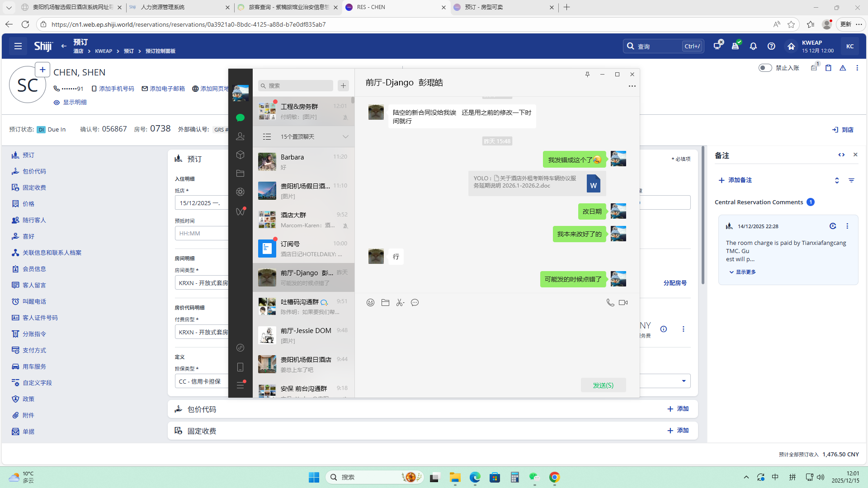The width and height of the screenshot is (868, 488).
Task: Click 显示明细 eye icon to reveal details
Action: pyautogui.click(x=57, y=103)
